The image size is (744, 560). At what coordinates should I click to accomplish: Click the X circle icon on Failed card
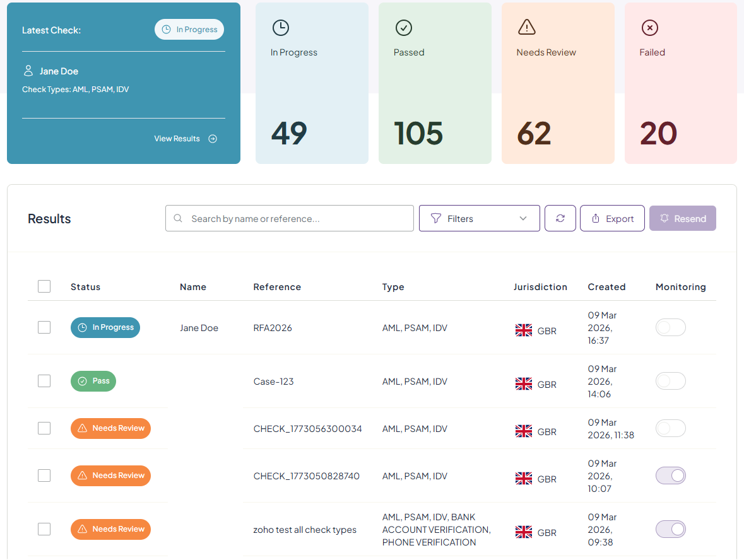(x=649, y=28)
